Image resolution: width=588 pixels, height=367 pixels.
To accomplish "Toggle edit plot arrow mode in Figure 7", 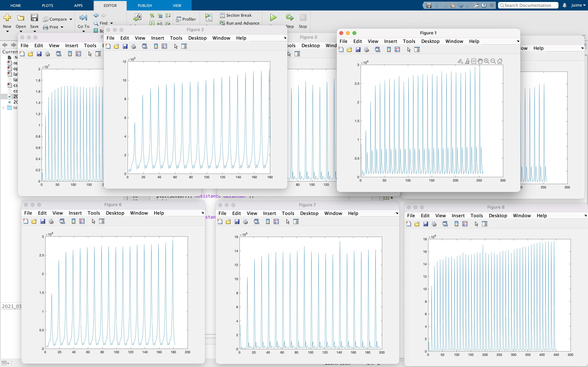I will pos(288,222).
